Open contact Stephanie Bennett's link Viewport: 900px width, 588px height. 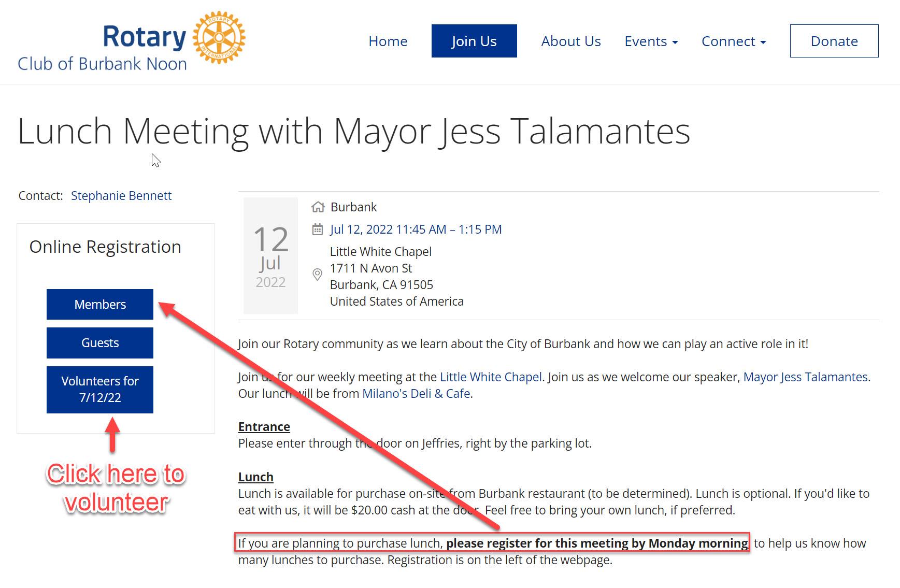point(121,196)
